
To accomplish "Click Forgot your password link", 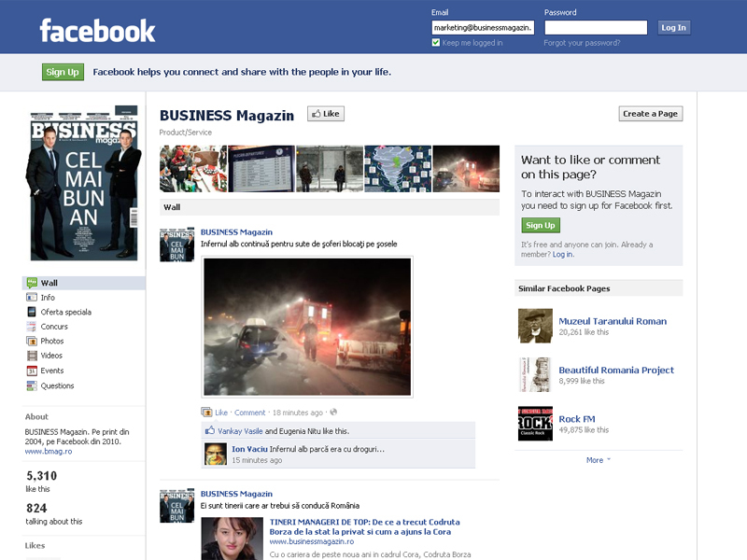I will [582, 43].
